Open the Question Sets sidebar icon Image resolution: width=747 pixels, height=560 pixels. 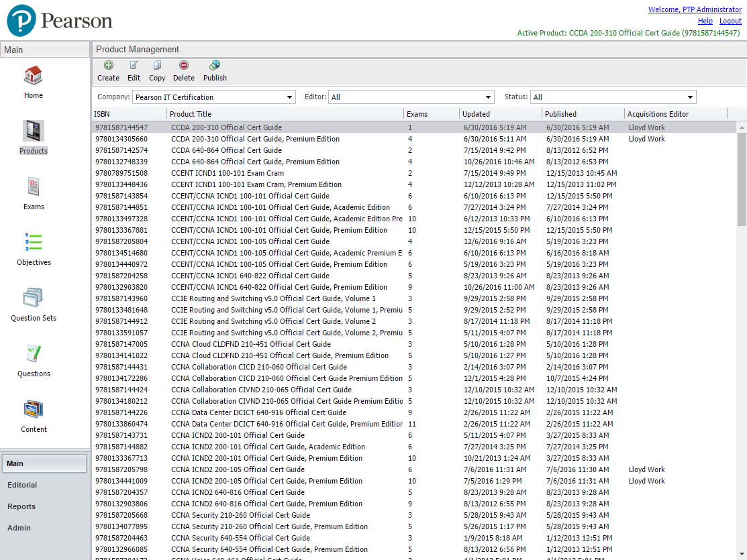[34, 298]
